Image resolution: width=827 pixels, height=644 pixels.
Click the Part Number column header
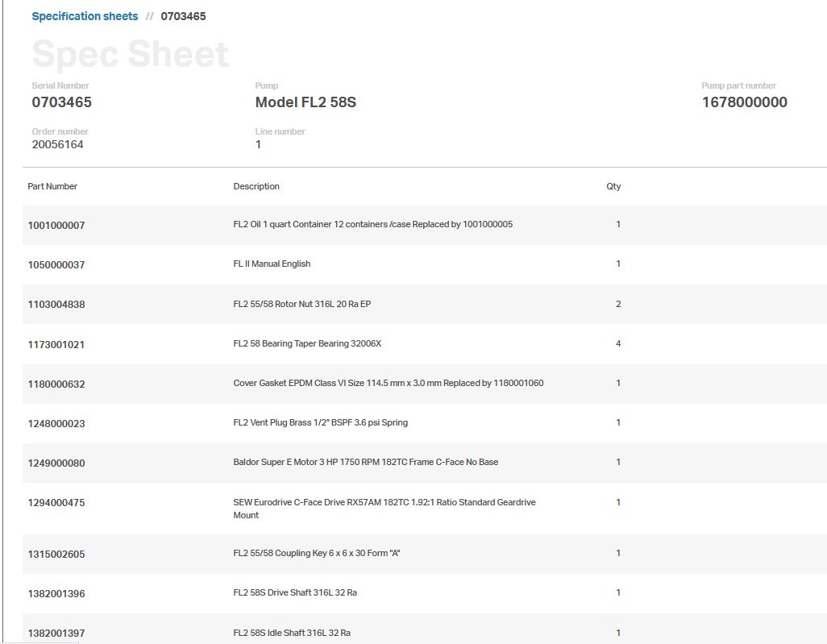[52, 186]
